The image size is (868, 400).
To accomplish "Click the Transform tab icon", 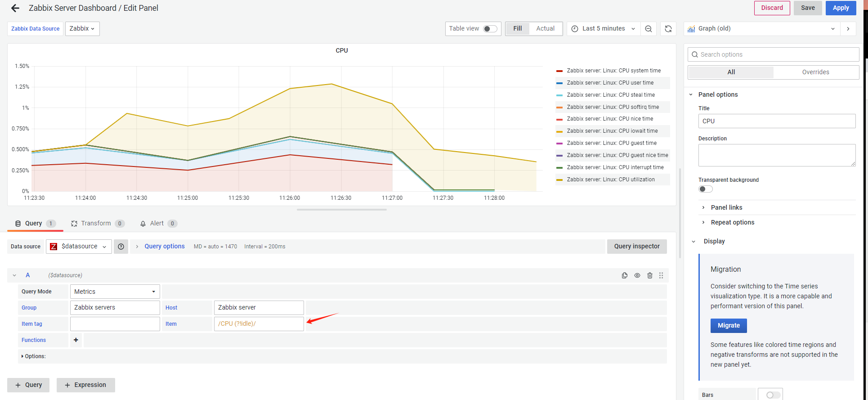I will tap(74, 224).
